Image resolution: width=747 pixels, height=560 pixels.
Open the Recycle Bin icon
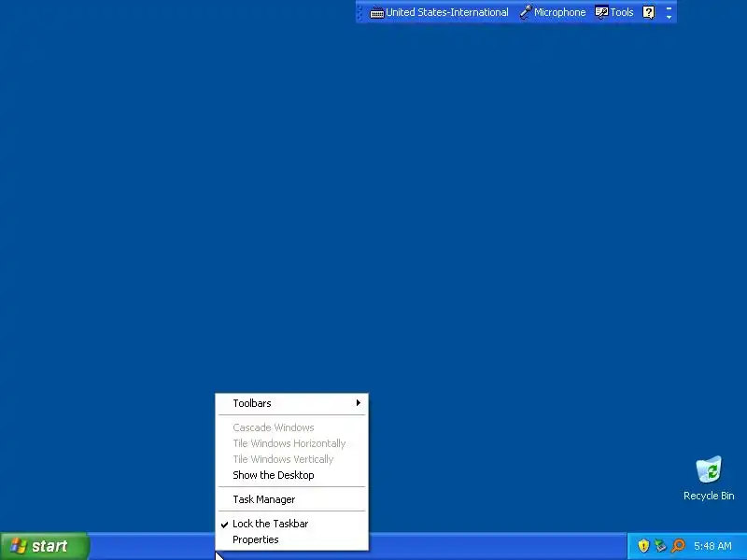click(x=709, y=479)
